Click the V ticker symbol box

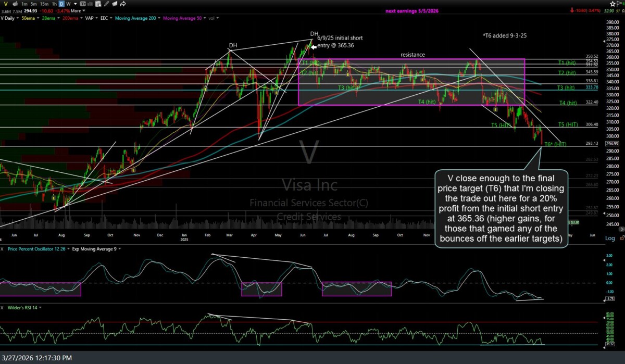coord(6,4)
